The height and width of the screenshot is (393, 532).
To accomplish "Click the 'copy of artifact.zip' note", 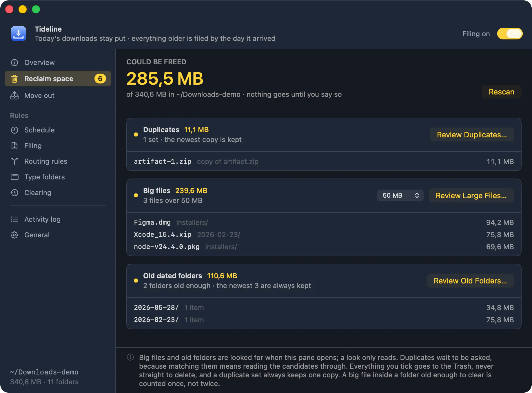I will (228, 162).
